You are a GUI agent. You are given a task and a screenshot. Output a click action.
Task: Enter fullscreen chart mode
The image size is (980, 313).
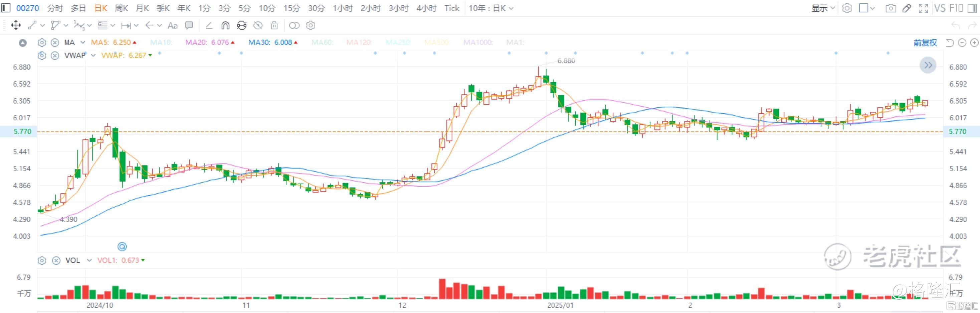click(923, 8)
